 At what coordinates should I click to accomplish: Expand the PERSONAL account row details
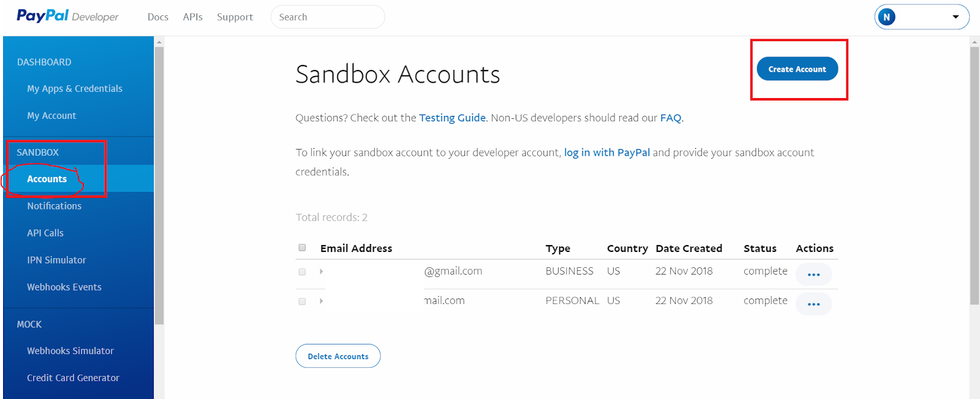(x=321, y=301)
